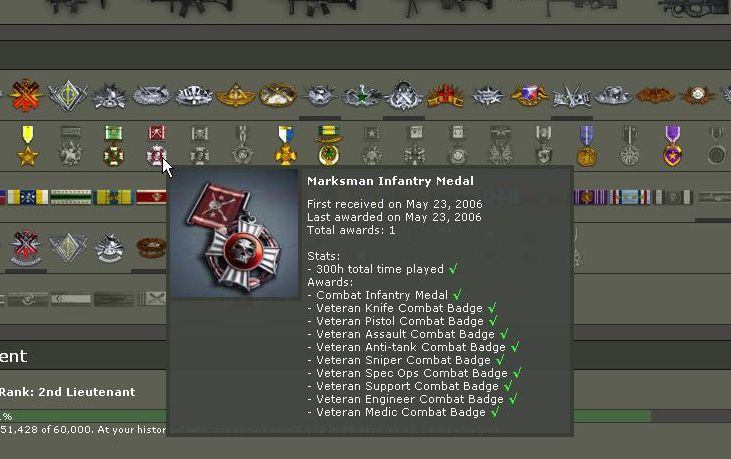Click the checkmark beside Combat Infantry Medal

click(x=457, y=295)
